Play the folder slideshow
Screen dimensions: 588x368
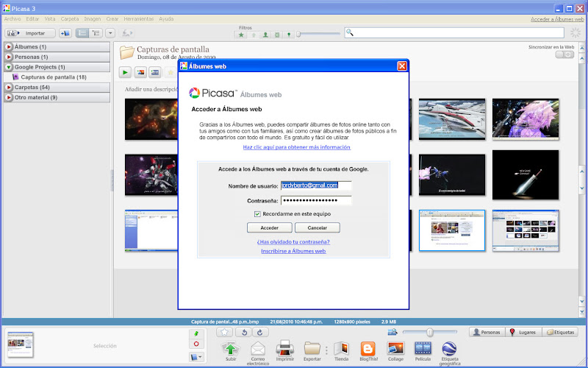click(125, 72)
